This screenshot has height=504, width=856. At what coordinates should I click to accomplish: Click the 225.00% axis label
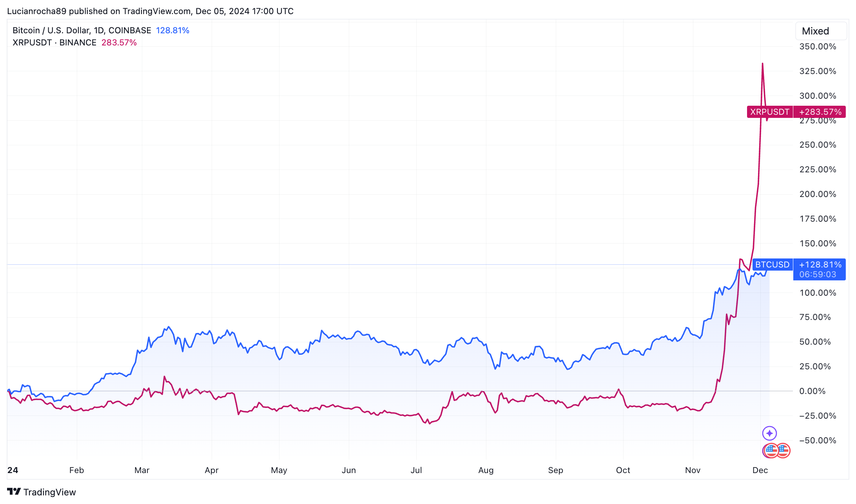[818, 170]
